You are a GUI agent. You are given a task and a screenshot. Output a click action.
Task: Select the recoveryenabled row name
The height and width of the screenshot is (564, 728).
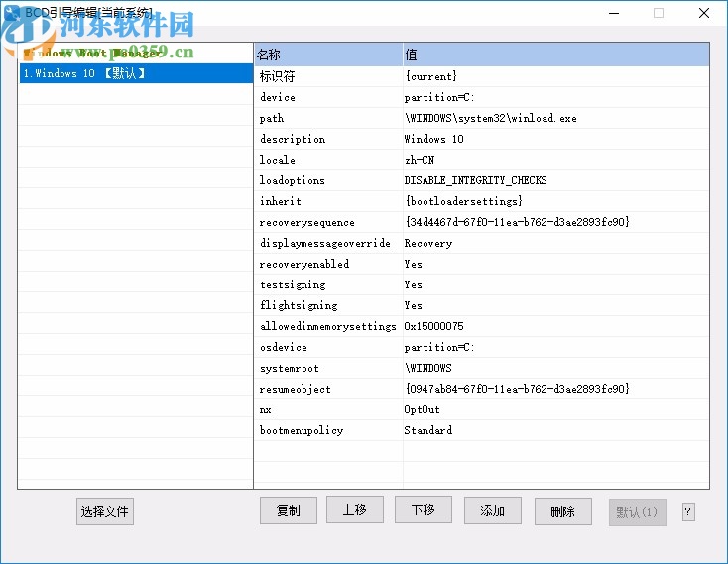[x=304, y=264]
